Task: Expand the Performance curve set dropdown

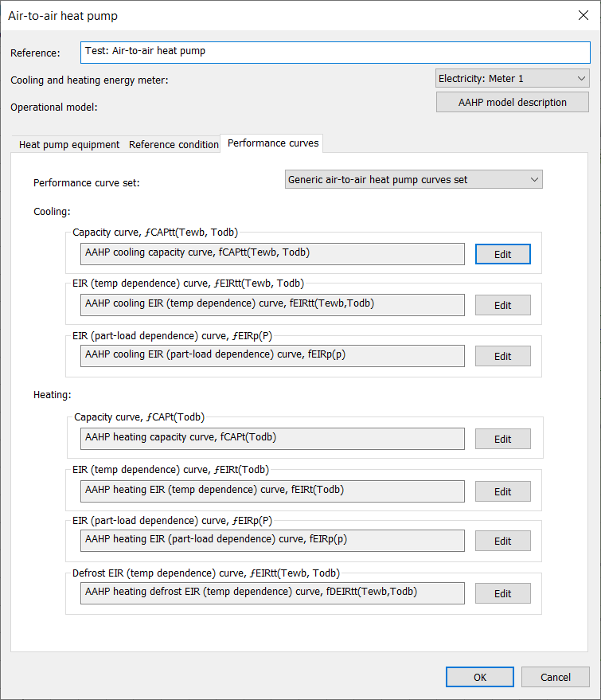Action: click(414, 179)
